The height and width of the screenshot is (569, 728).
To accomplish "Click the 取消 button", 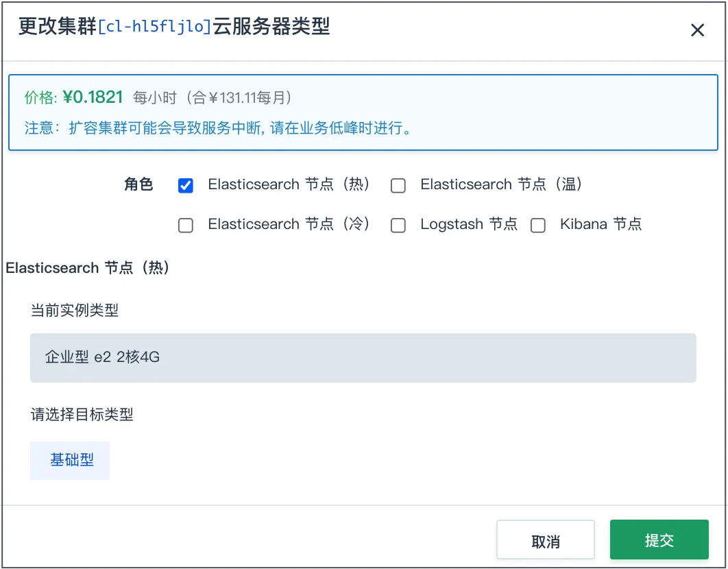I will [x=546, y=540].
